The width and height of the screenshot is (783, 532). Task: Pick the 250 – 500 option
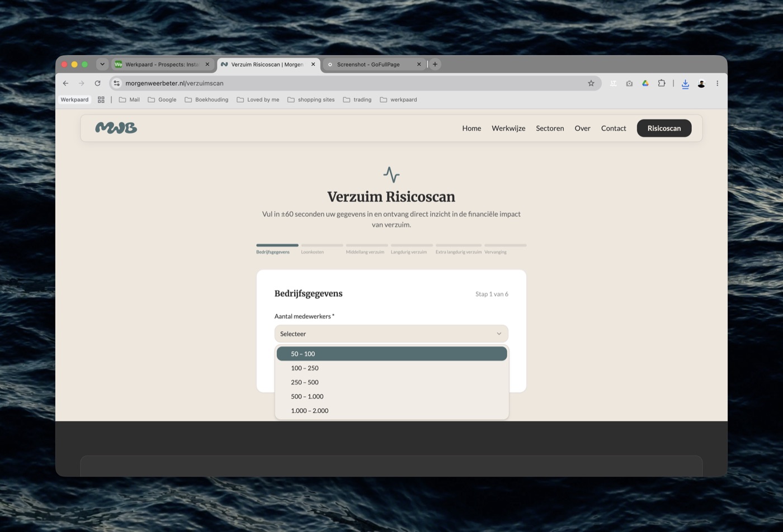click(x=391, y=382)
